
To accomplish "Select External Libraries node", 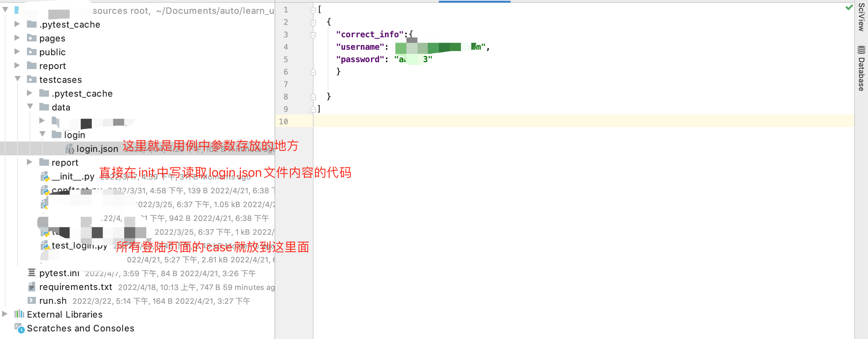I will point(65,314).
